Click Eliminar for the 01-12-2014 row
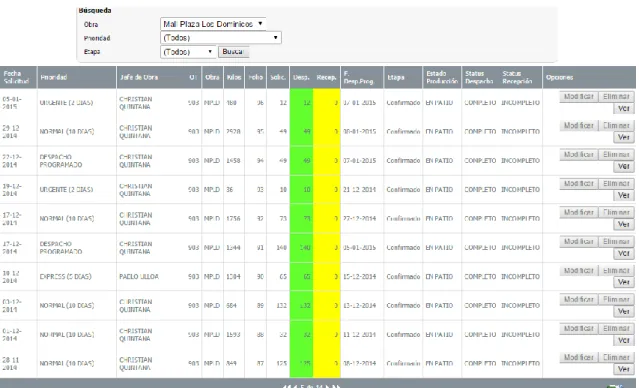The height and width of the screenshot is (388, 639). click(x=616, y=328)
